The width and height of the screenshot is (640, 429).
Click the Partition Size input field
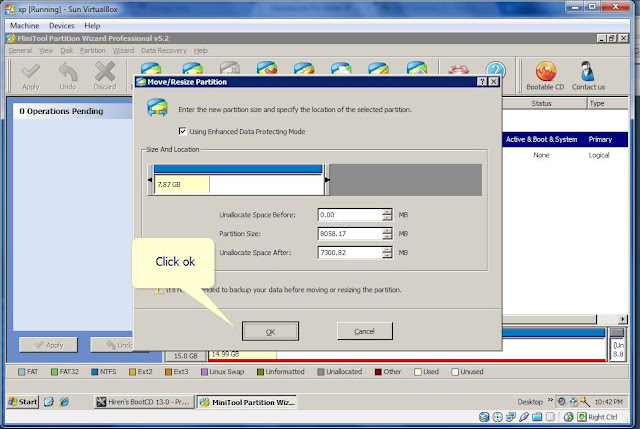pyautogui.click(x=350, y=233)
